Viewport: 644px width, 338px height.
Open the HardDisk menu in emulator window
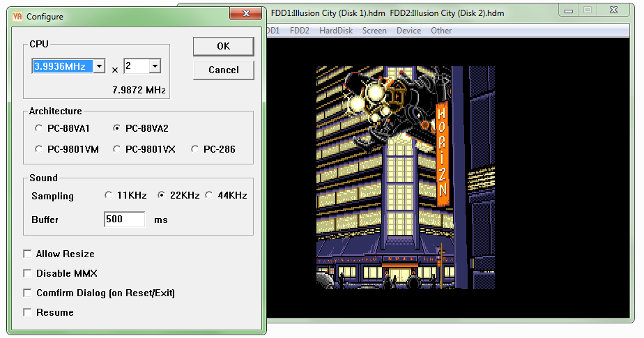(336, 31)
